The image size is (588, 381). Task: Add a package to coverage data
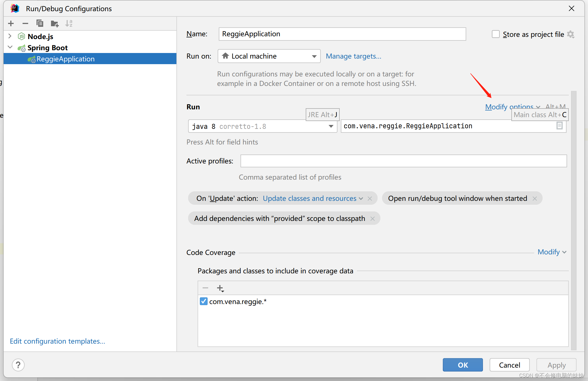click(x=220, y=288)
